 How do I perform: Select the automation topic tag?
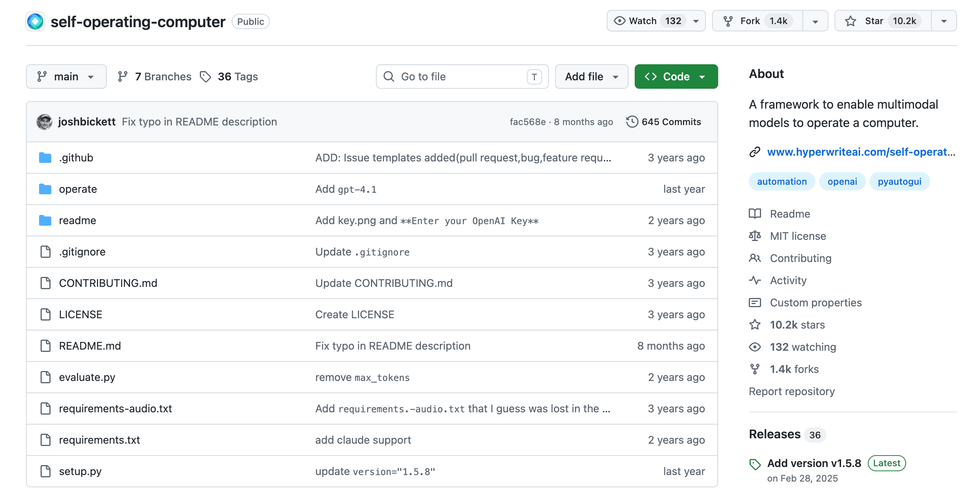pyautogui.click(x=782, y=181)
